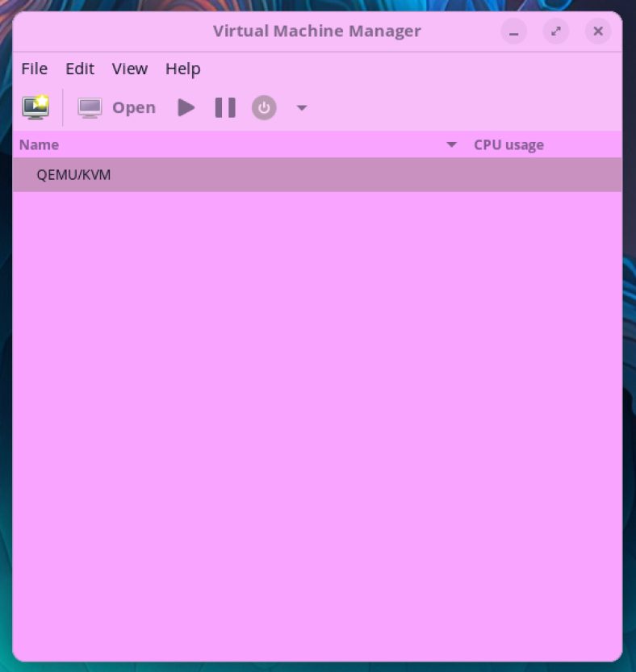The height and width of the screenshot is (672, 636).
Task: Click the CPU usage column header
Action: 508,145
